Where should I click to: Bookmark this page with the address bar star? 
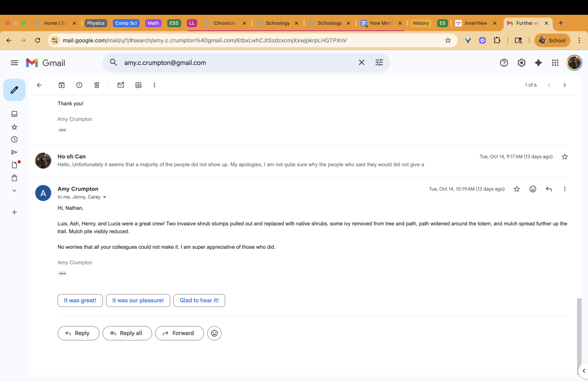(x=448, y=40)
